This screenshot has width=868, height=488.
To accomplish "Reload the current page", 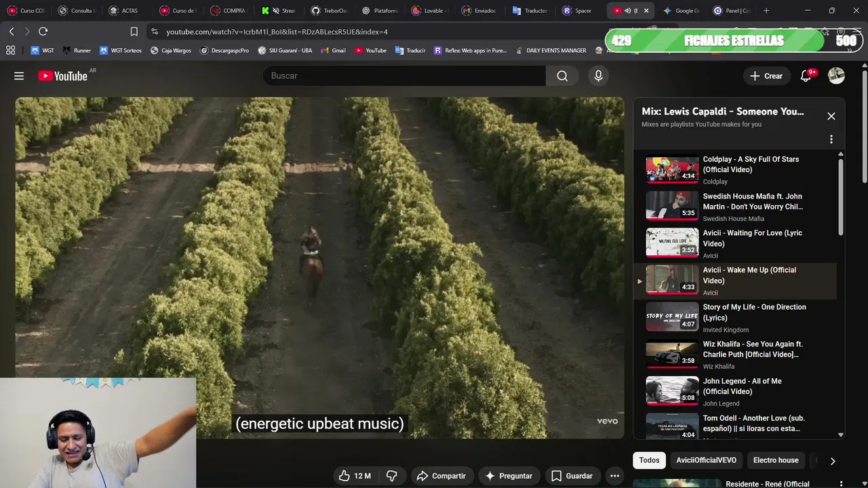I will 43,31.
